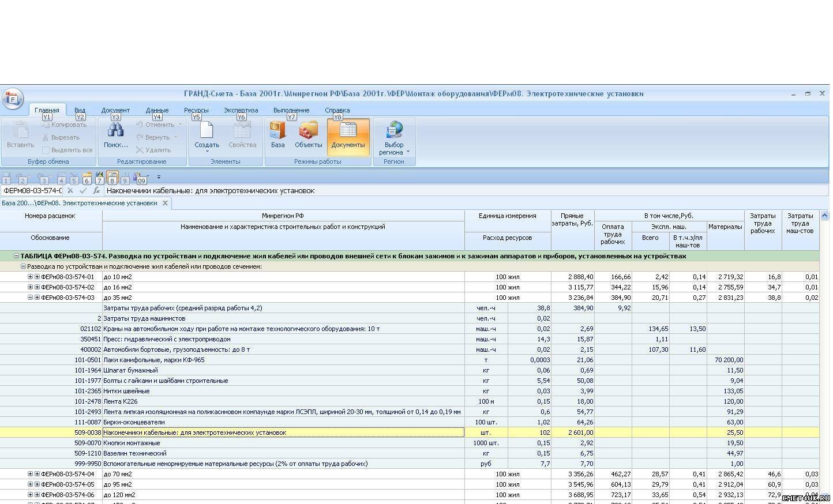833x504 pixels.
Task: Switch to Документы mode in ribbon
Action: point(348,136)
